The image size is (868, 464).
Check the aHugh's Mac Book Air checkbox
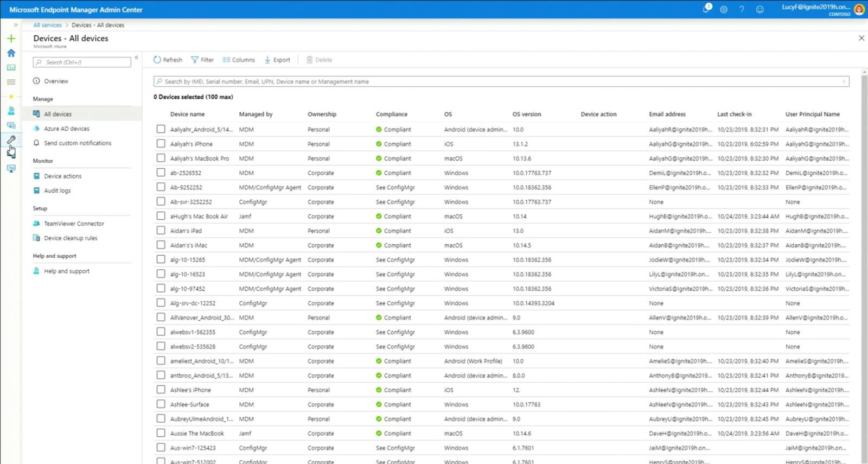pyautogui.click(x=161, y=216)
